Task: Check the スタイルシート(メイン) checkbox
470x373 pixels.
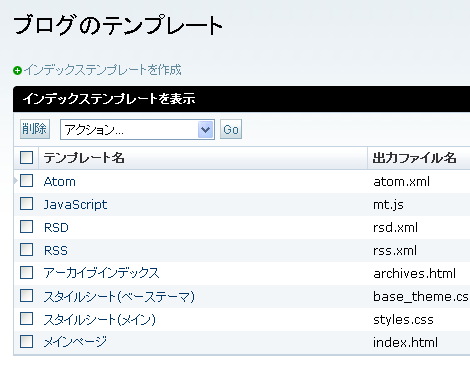Action: click(x=26, y=319)
